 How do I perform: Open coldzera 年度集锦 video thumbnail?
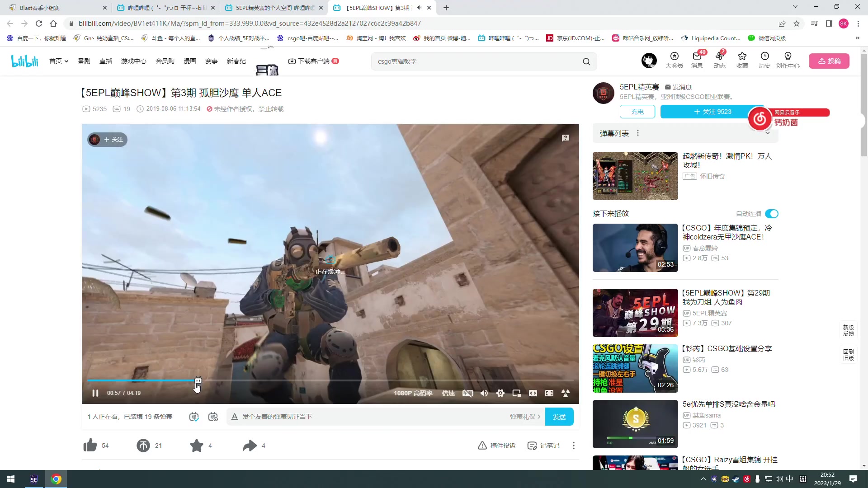[635, 248]
